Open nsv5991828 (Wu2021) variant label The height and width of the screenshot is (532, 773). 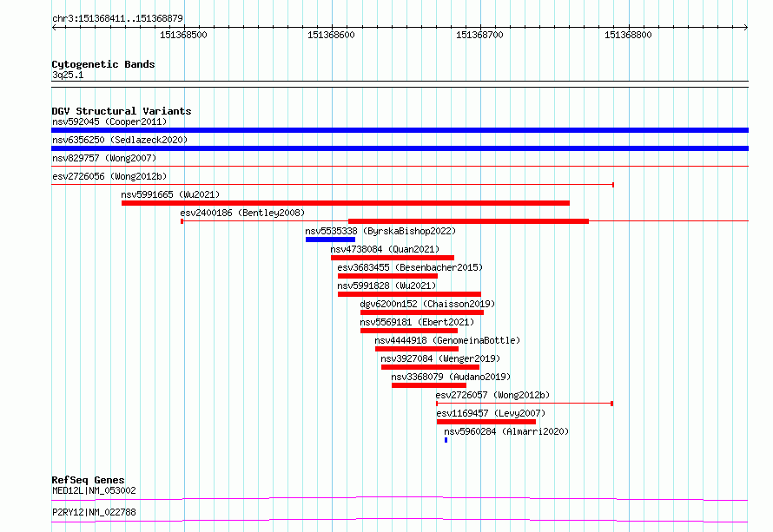click(387, 286)
